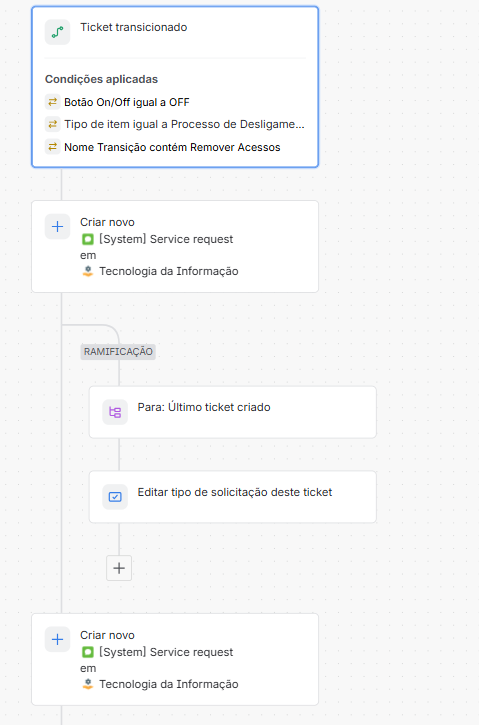Click green Service request icon in bottom action
This screenshot has width=479, height=725.
pos(88,652)
